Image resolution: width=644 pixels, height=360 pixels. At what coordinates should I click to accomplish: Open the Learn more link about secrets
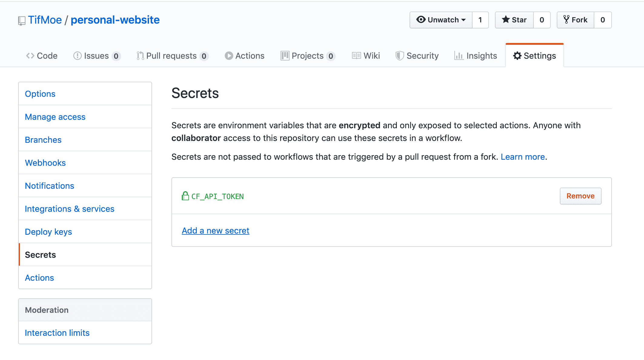point(523,157)
